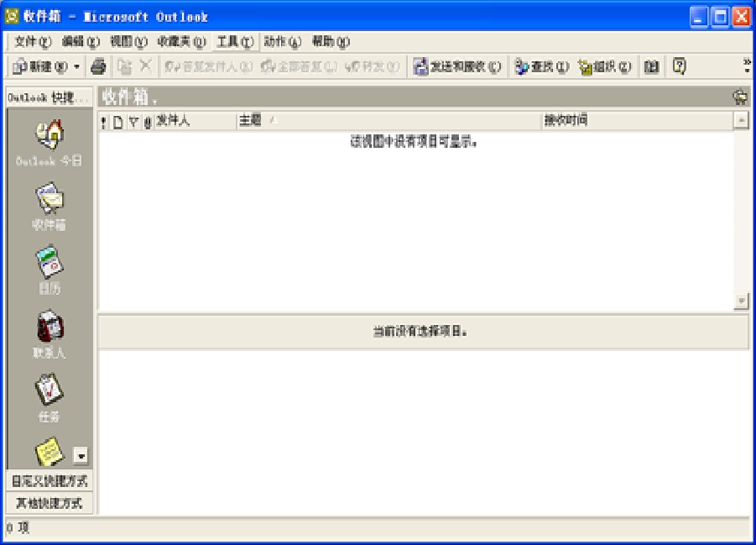Sort messages by 发件人 (From) column
The width and height of the screenshot is (756, 545).
point(196,121)
